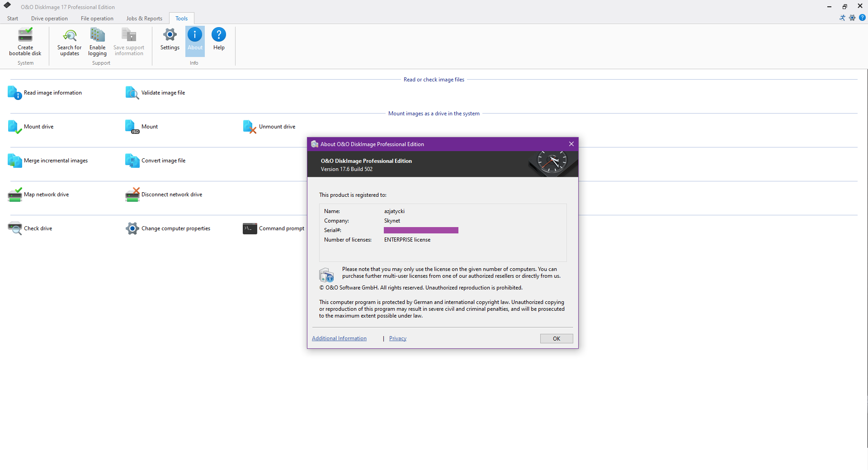Image resolution: width=868 pixels, height=470 pixels.
Task: Click the company value Skynet
Action: pos(392,221)
